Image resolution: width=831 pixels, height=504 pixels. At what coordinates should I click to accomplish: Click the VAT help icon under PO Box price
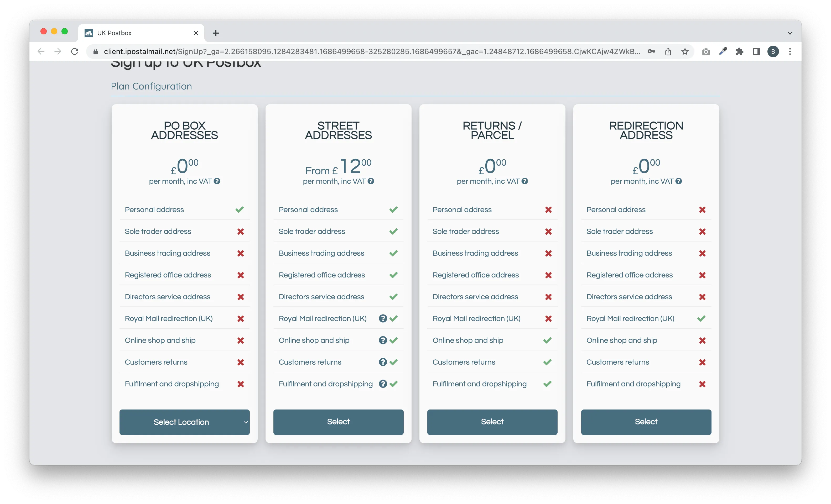(217, 181)
